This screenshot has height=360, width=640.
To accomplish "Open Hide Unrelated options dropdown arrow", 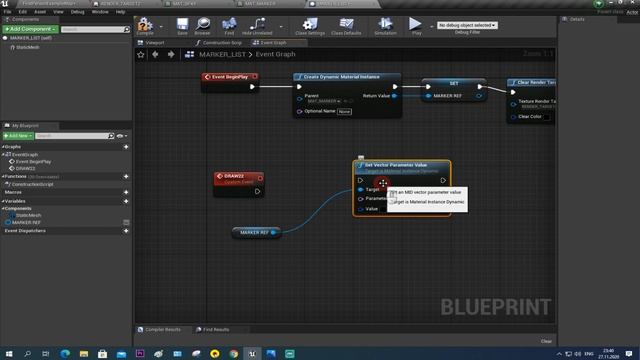I will [281, 27].
